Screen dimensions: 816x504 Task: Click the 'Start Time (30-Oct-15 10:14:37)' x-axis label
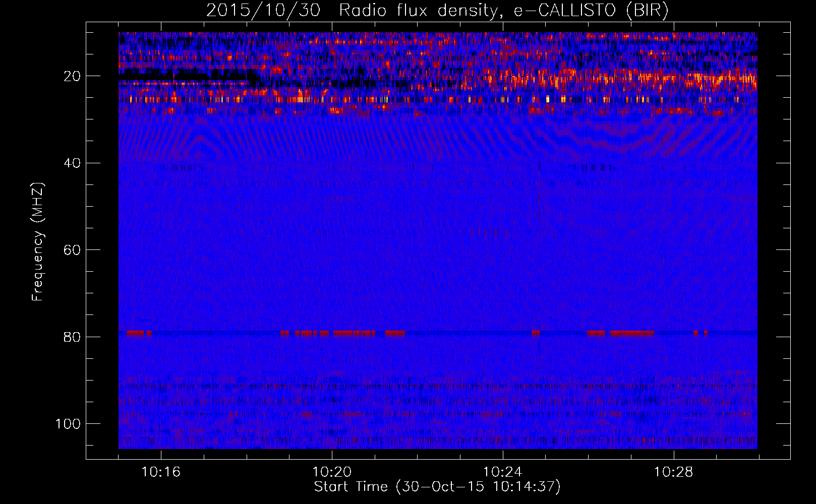(437, 487)
